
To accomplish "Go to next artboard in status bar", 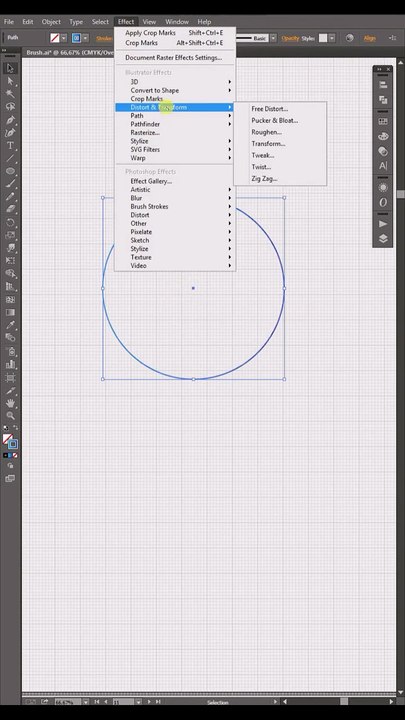I will coord(149,702).
